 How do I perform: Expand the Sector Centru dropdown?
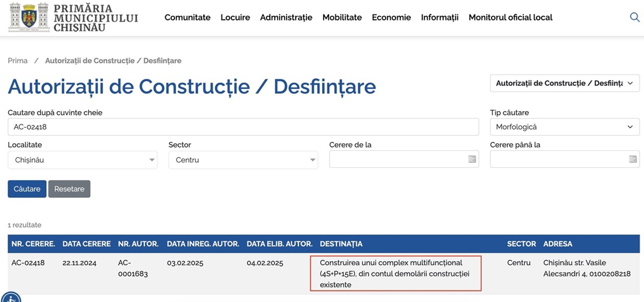tap(243, 160)
